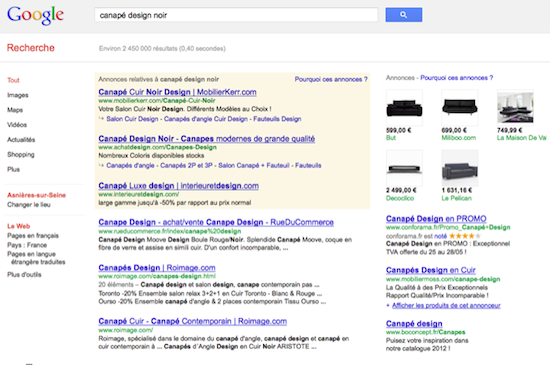Click the 2 499,00 € Decoclico sofa thumbnail
550x368 pixels.
coord(404,168)
